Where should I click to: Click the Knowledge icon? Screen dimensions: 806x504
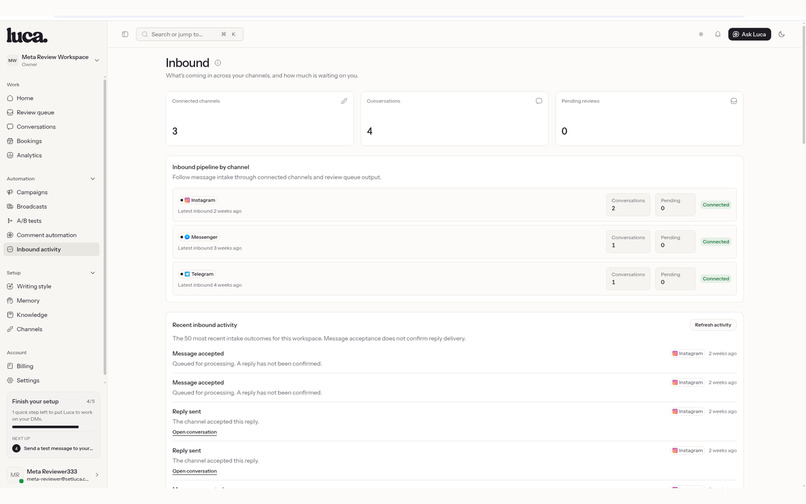[10, 315]
